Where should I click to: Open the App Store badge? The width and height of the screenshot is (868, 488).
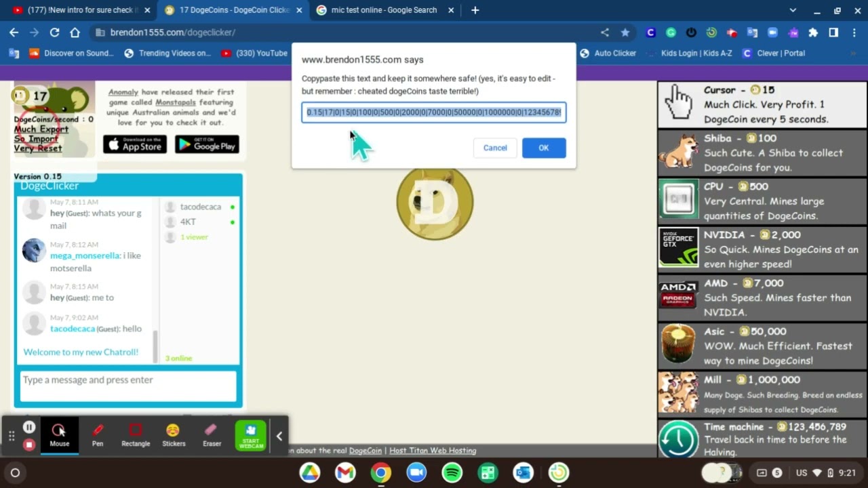(135, 144)
